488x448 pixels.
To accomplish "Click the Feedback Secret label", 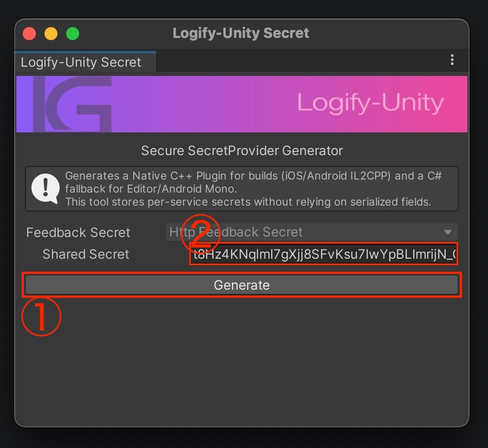I will (78, 233).
